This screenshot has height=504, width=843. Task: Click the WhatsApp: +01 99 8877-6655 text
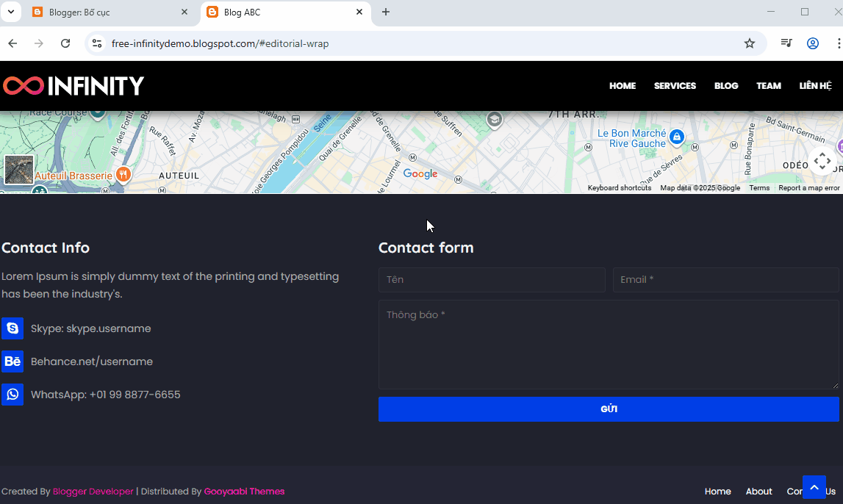pyautogui.click(x=105, y=395)
